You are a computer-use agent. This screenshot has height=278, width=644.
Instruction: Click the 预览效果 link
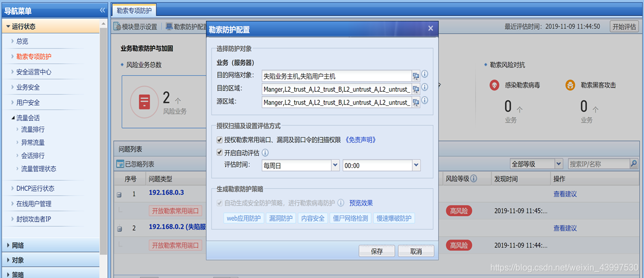(x=361, y=203)
